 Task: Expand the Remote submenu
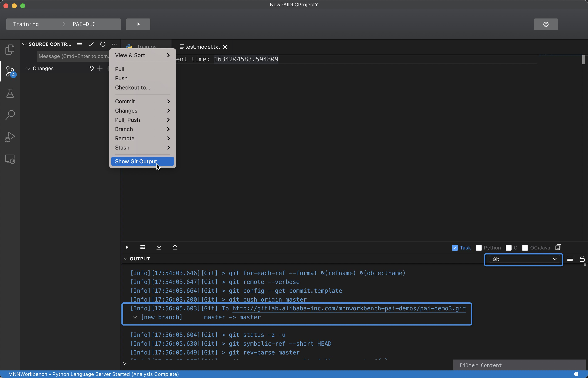(142, 138)
